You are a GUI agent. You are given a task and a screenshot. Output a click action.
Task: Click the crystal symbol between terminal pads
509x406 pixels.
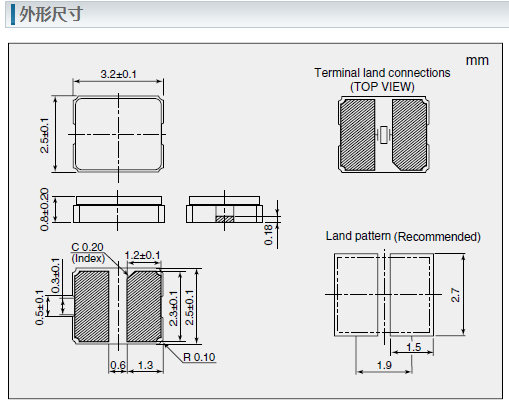[x=384, y=135]
